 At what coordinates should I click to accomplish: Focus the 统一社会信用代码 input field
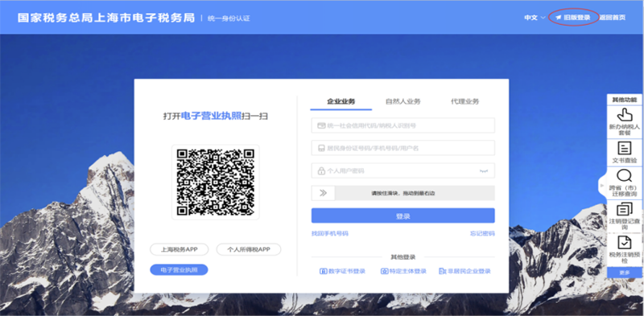coord(403,125)
